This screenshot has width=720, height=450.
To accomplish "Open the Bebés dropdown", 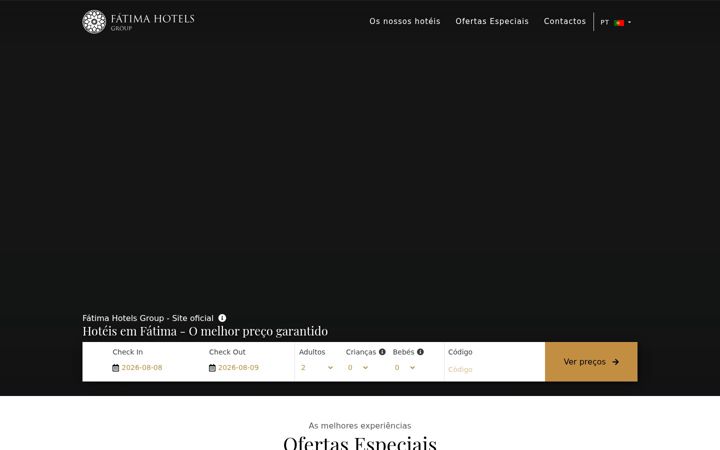I will click(x=405, y=367).
